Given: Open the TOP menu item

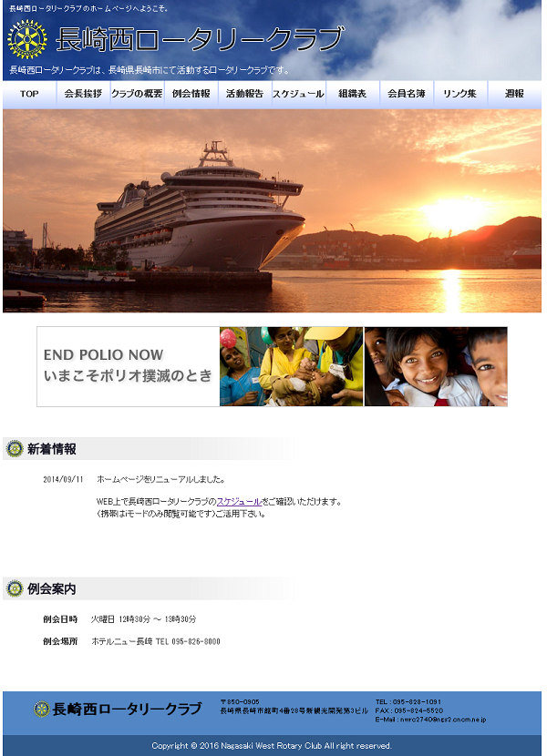Looking at the screenshot, I should [29, 94].
